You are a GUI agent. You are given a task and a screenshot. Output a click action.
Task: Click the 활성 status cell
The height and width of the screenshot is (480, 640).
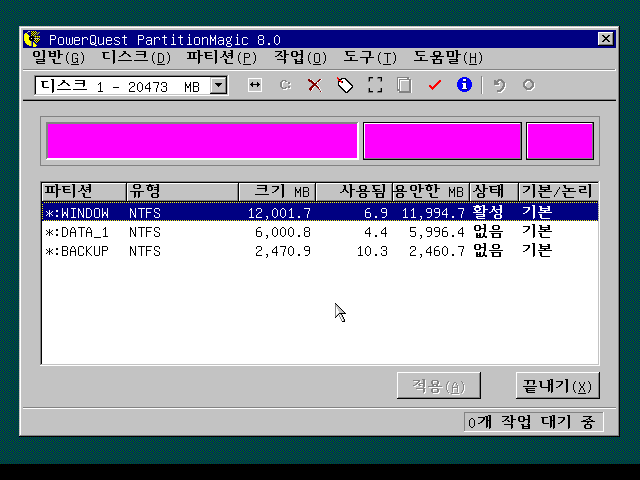[488, 212]
